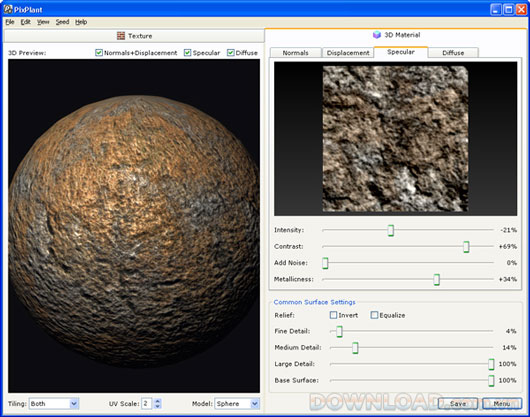Open the Tiling dropdown
This screenshot has width=530, height=417.
(x=54, y=403)
